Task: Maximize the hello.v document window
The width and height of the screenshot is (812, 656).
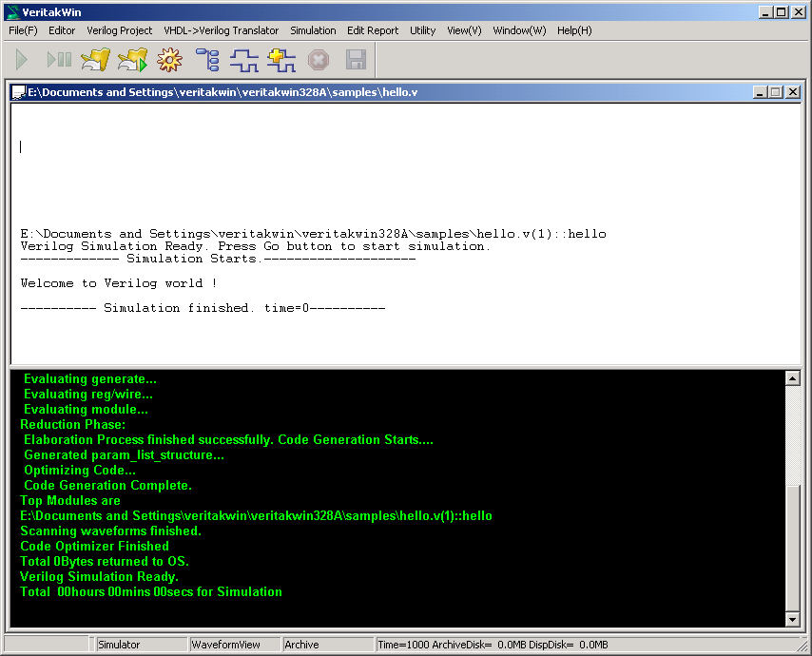Action: tap(775, 92)
